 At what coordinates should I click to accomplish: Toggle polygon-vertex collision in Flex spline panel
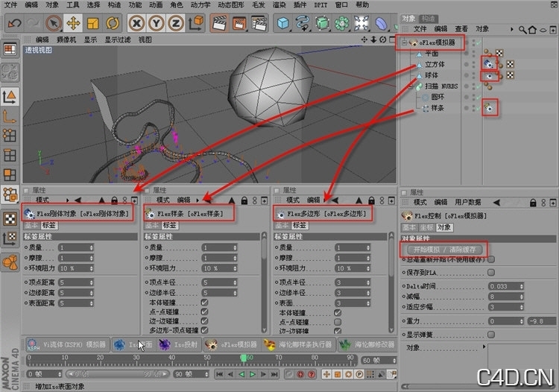(204, 330)
